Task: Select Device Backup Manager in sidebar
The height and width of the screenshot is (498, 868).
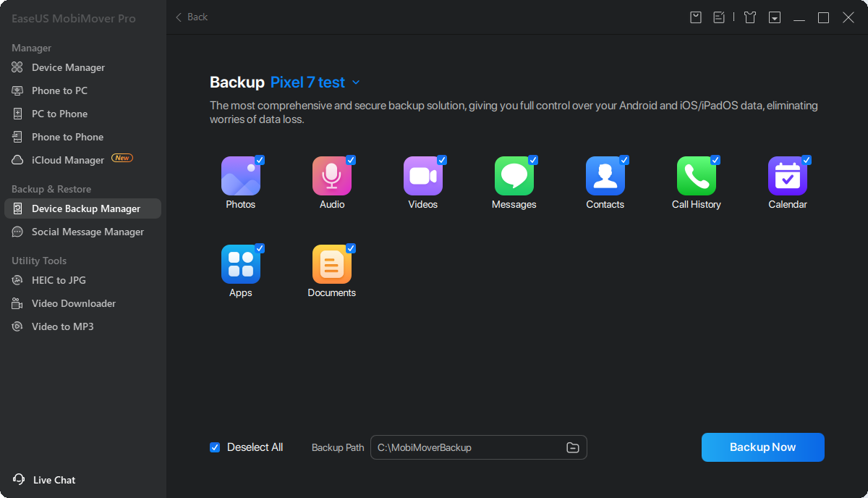Action: (x=82, y=208)
